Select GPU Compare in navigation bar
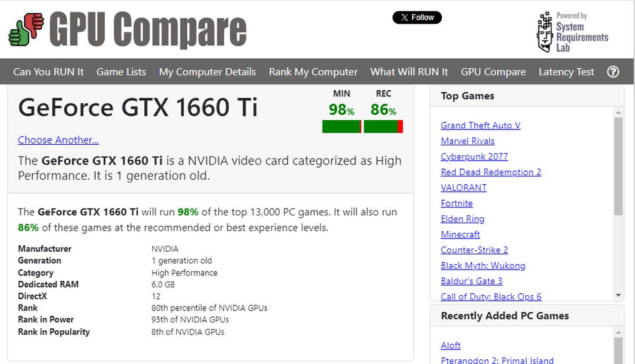The image size is (635, 364). click(493, 72)
